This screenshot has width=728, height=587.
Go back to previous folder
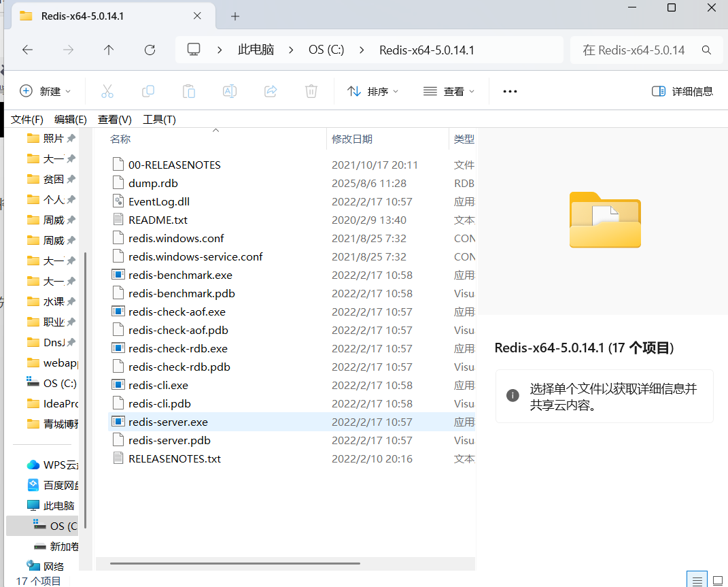[x=27, y=50]
